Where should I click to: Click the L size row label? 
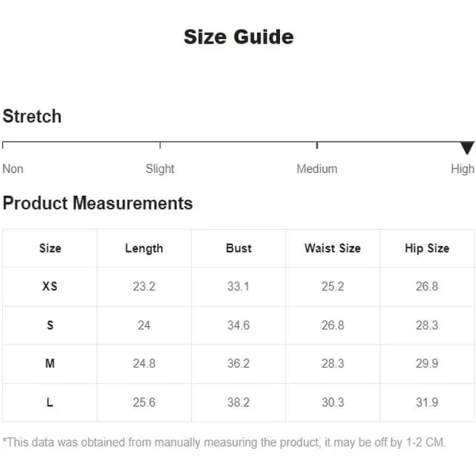point(50,402)
